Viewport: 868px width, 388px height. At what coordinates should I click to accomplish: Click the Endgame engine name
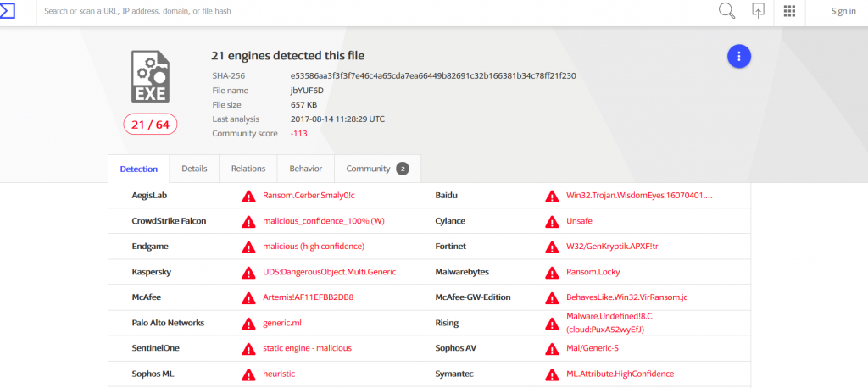150,247
